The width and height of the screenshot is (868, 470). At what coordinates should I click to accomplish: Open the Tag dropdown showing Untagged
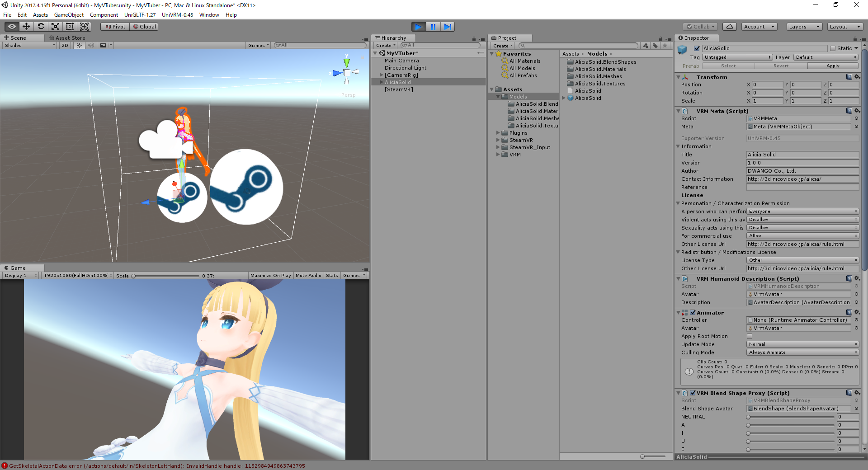(x=737, y=57)
